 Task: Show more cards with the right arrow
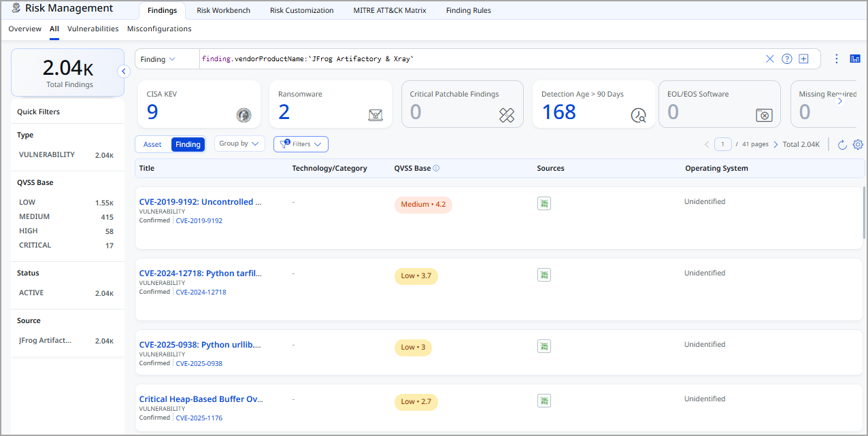pos(839,101)
